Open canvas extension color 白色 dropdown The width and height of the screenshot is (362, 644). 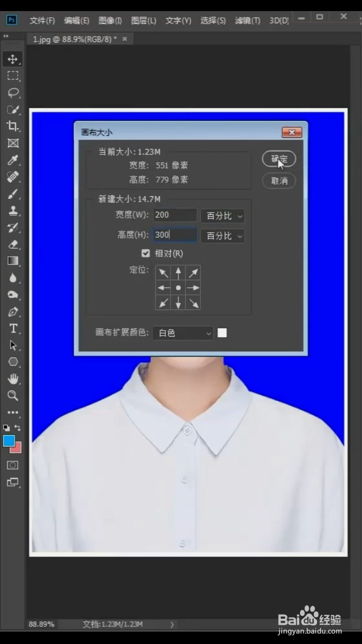(x=183, y=333)
